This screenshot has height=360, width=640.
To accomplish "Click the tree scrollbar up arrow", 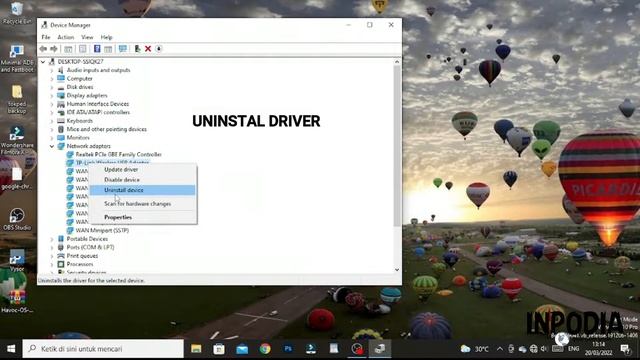I will (x=397, y=62).
